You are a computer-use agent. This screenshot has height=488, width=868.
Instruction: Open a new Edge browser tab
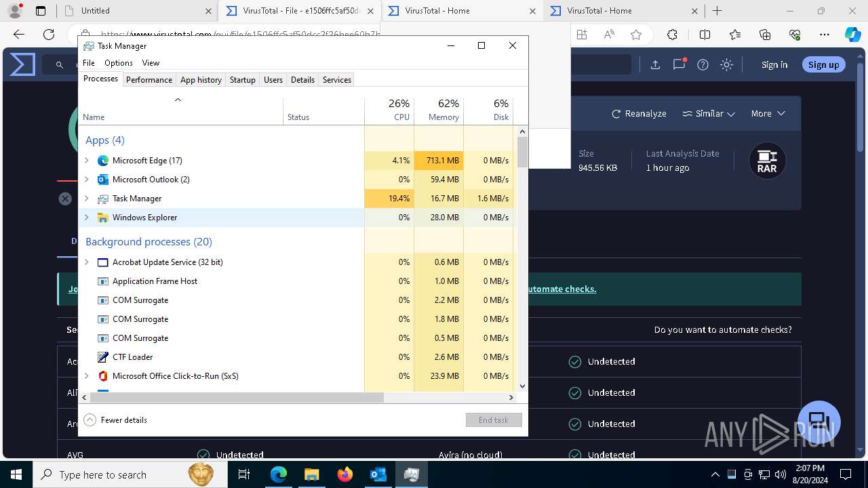717,11
